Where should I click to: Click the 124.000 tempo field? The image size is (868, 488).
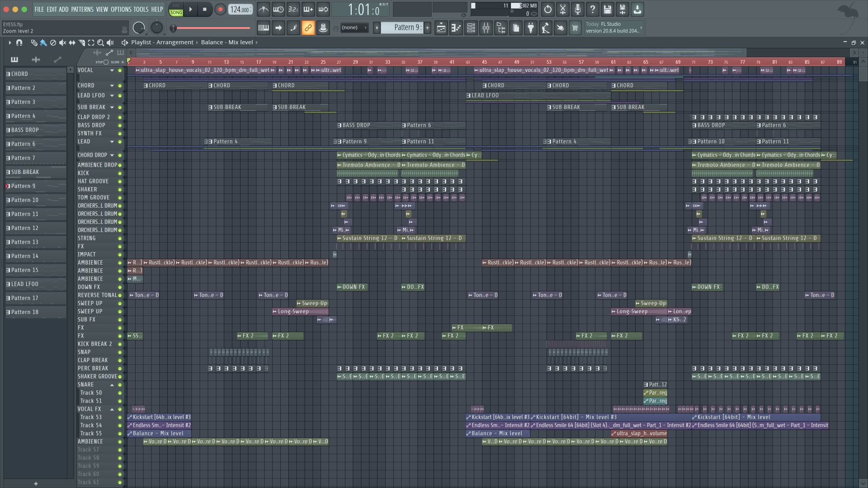[241, 9]
